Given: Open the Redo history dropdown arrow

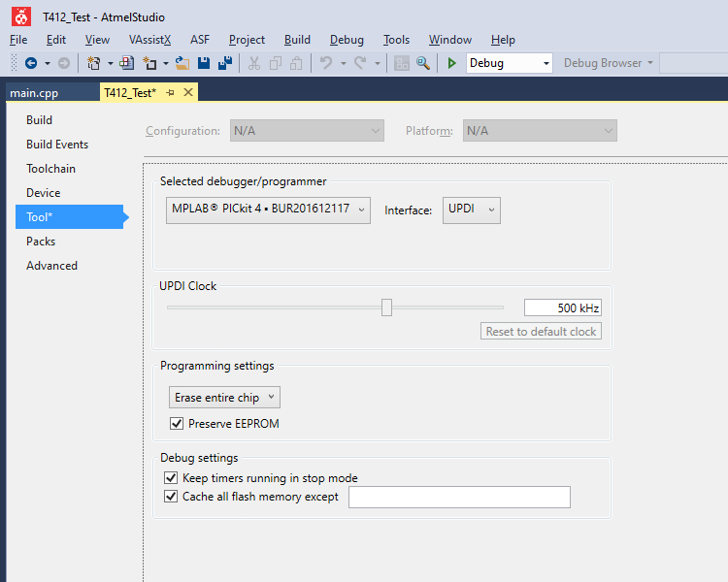Looking at the screenshot, I should (378, 63).
